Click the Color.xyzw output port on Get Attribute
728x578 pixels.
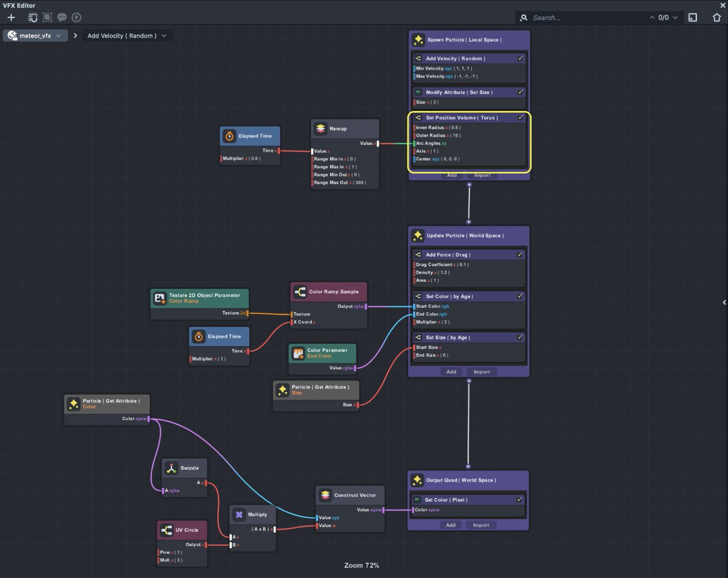tap(148, 419)
